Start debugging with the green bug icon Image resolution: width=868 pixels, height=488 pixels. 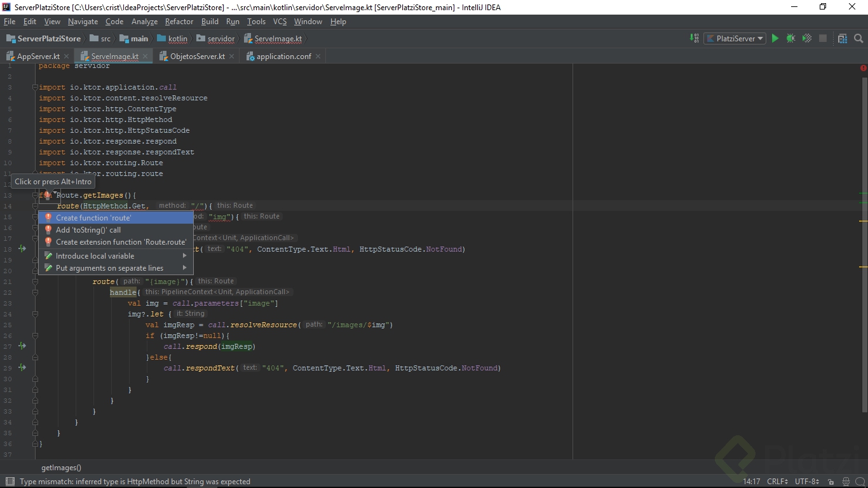[790, 39]
